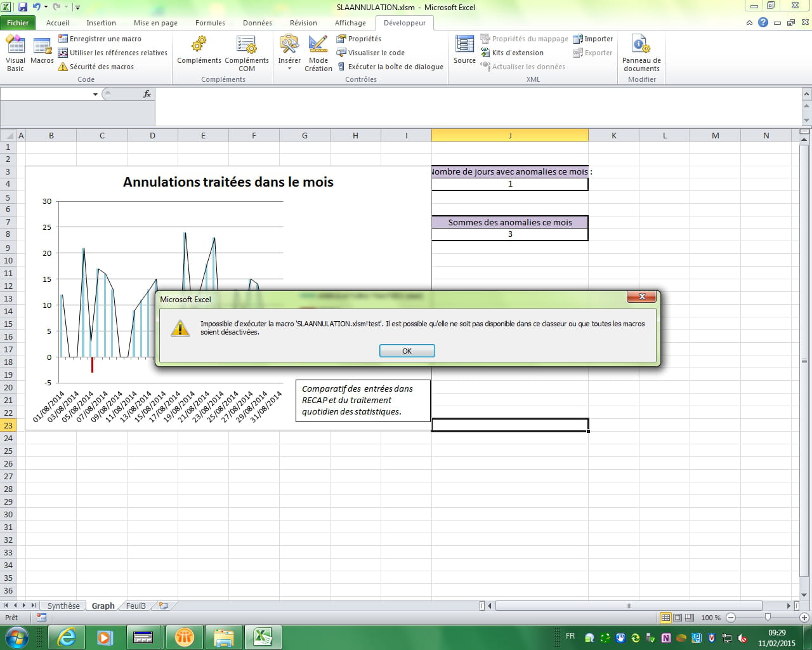Screen dimensions: 812x650
Task: Click OK in the error dialog
Action: click(407, 351)
